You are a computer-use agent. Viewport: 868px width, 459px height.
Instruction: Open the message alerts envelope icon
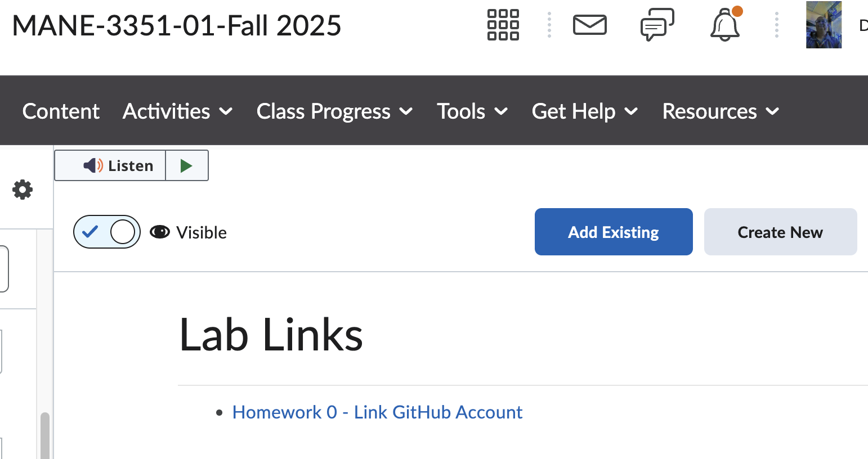pyautogui.click(x=589, y=25)
